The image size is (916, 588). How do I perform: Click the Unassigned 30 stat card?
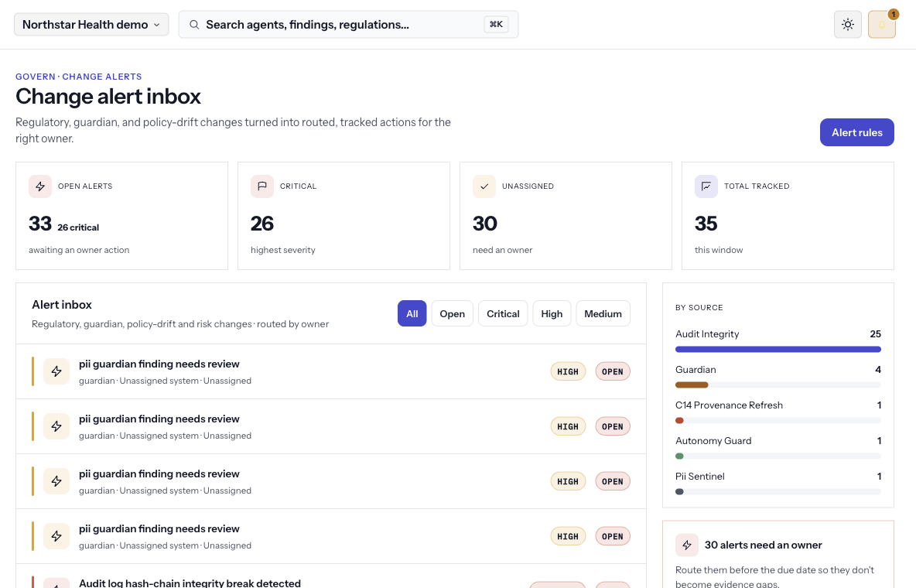(566, 216)
